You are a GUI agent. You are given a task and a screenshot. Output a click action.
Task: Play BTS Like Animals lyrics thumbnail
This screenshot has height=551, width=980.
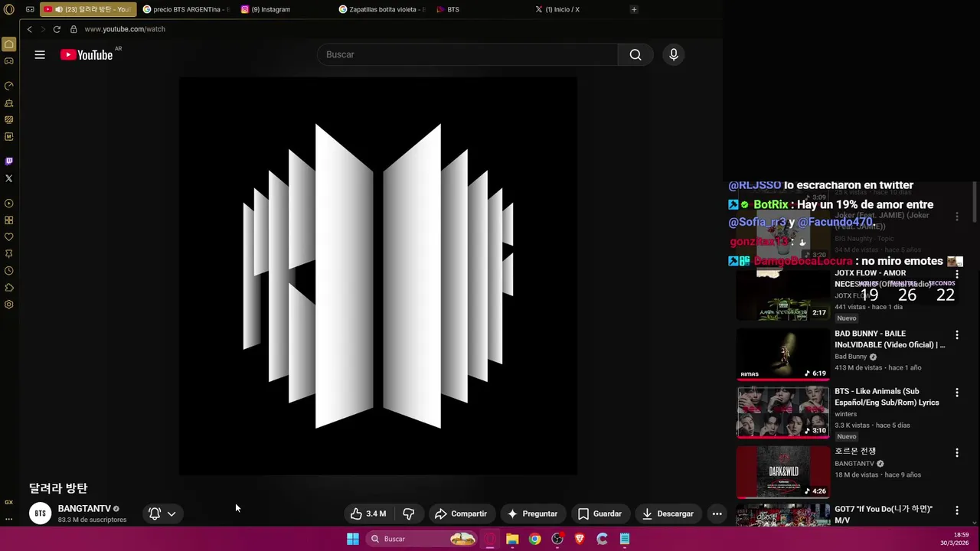[782, 412]
